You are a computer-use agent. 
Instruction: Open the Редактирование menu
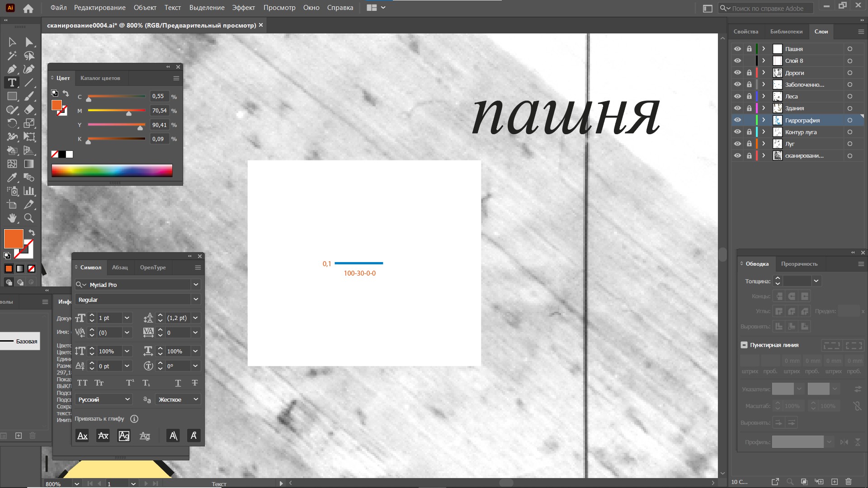click(x=99, y=8)
